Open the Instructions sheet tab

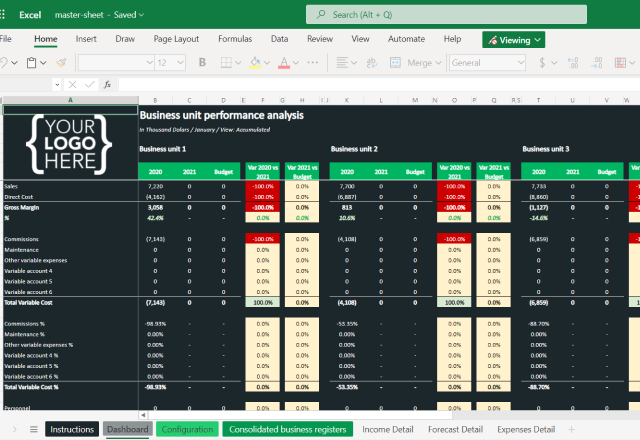[x=72, y=429]
